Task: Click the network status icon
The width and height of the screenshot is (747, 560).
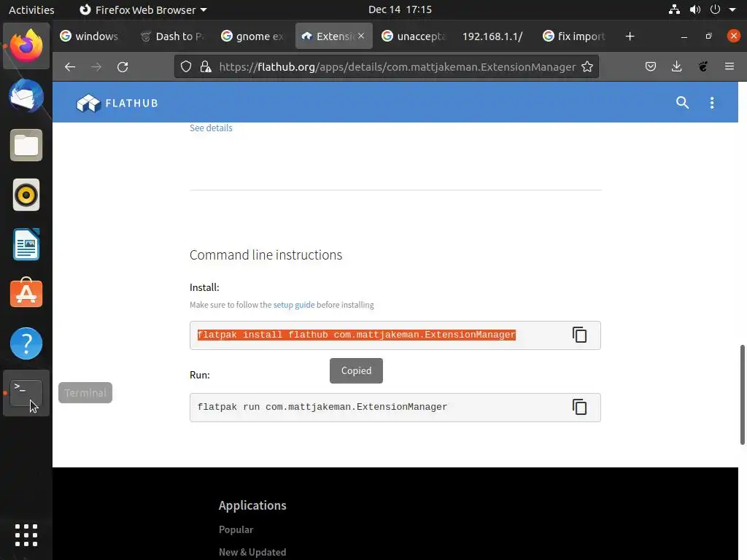Action: point(674,9)
